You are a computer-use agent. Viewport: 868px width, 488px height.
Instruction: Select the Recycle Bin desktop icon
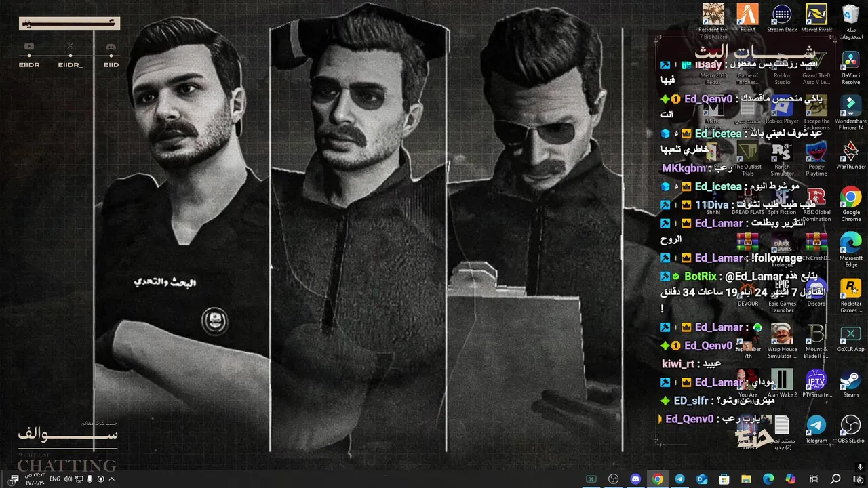[x=851, y=22]
